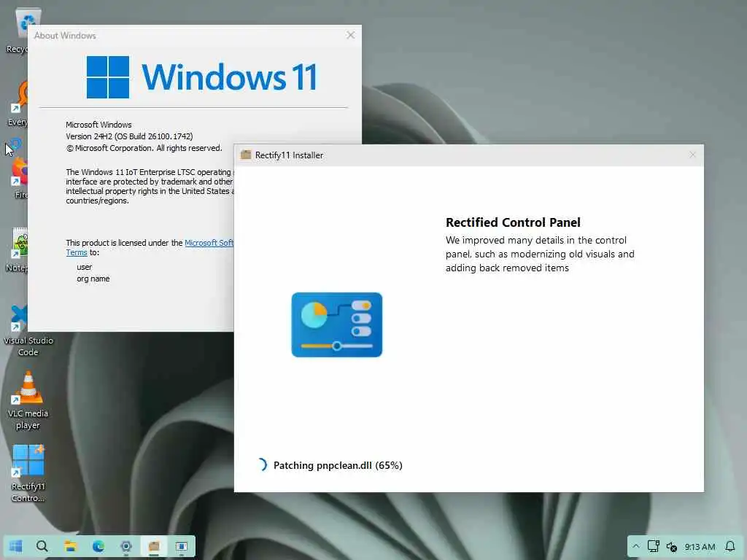Click the Rectify11 Installer title bar icon

point(246,155)
